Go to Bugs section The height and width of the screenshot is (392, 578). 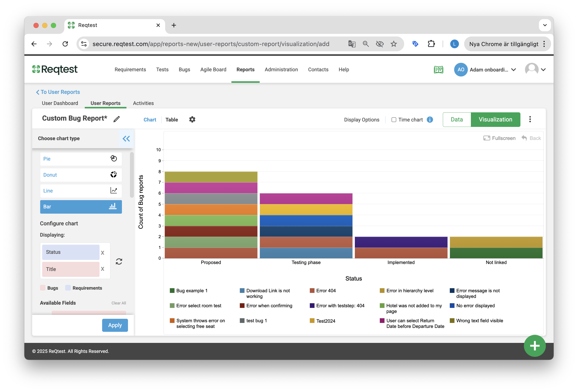pos(184,70)
